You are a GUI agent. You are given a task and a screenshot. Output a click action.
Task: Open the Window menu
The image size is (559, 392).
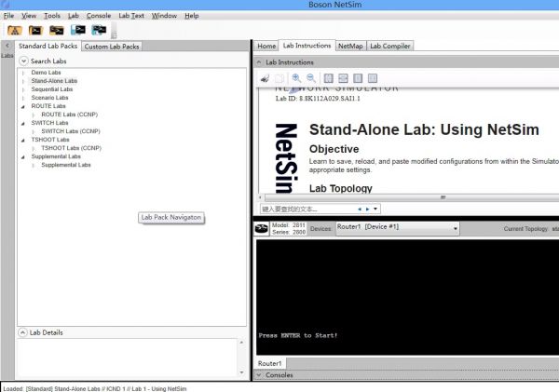(164, 16)
